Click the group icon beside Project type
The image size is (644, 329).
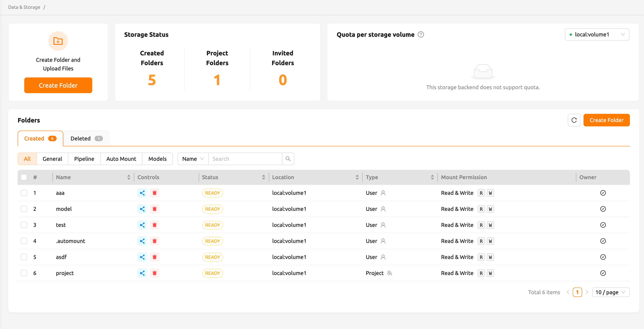pos(390,273)
